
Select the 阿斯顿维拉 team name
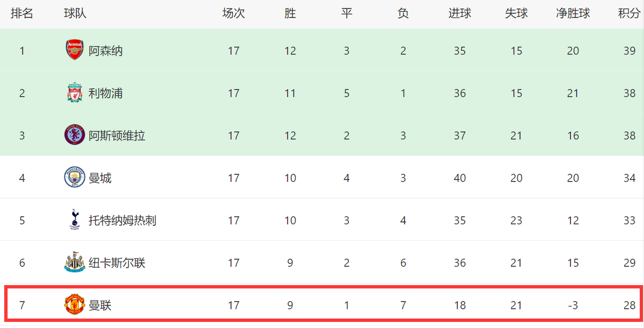pos(117,136)
